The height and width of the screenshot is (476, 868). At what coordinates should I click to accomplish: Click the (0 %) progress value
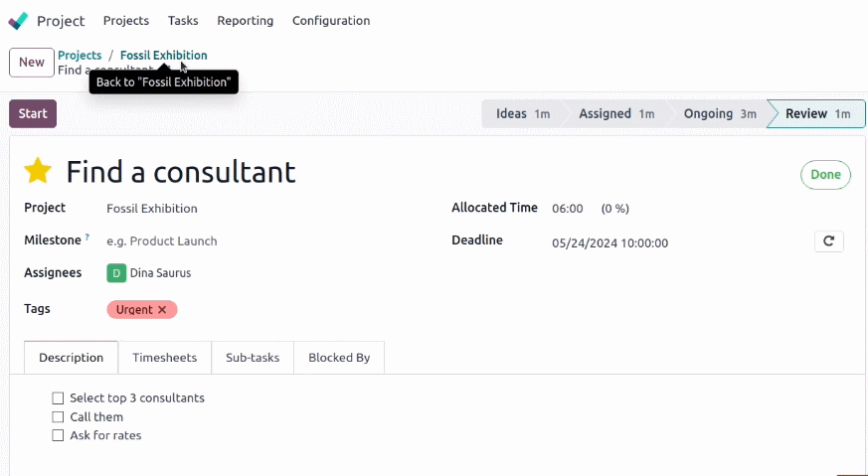click(x=615, y=209)
